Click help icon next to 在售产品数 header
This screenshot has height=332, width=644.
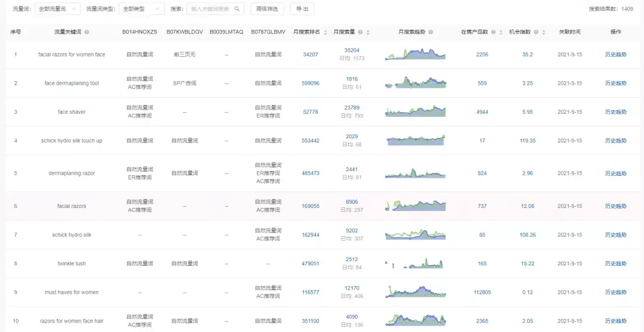click(x=493, y=32)
